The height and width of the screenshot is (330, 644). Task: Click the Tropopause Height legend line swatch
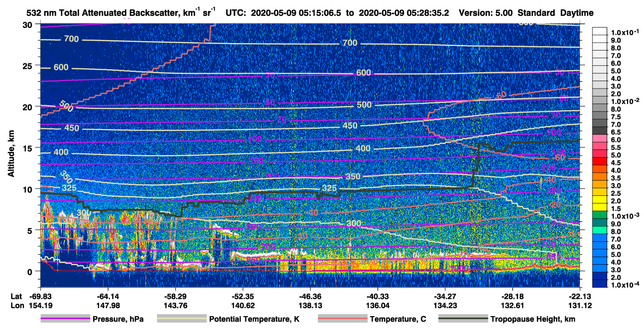pos(463,319)
